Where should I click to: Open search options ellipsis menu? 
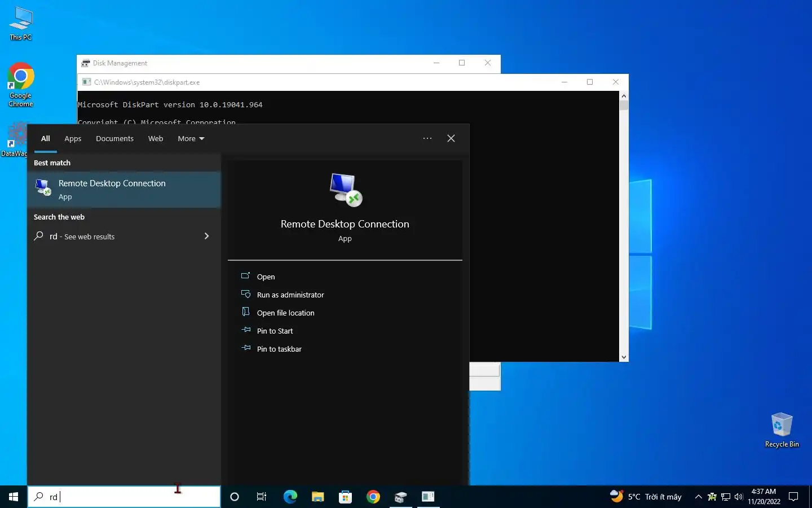(x=427, y=138)
